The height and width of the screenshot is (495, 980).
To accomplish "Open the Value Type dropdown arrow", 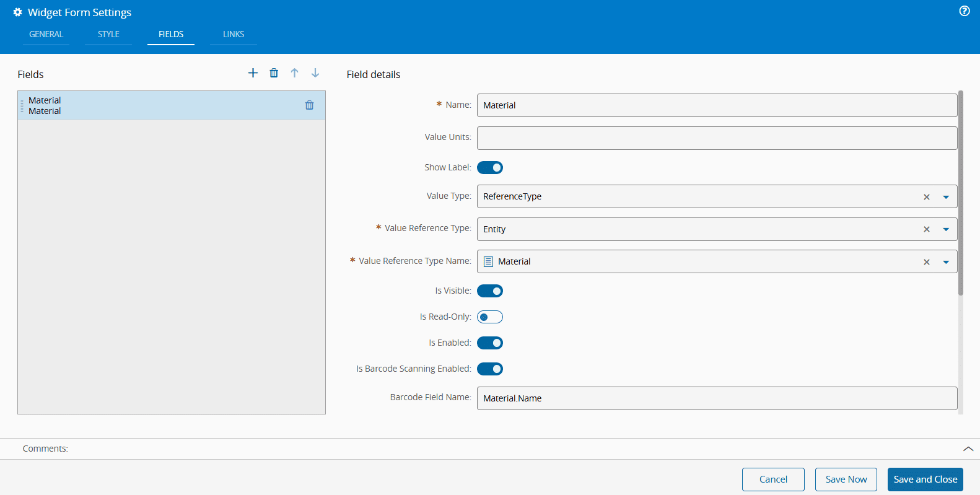I will 946,197.
